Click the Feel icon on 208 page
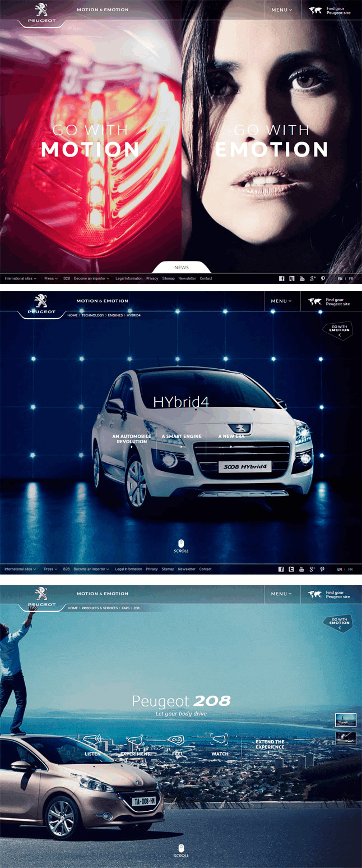This screenshot has width=362, height=868. (x=177, y=739)
